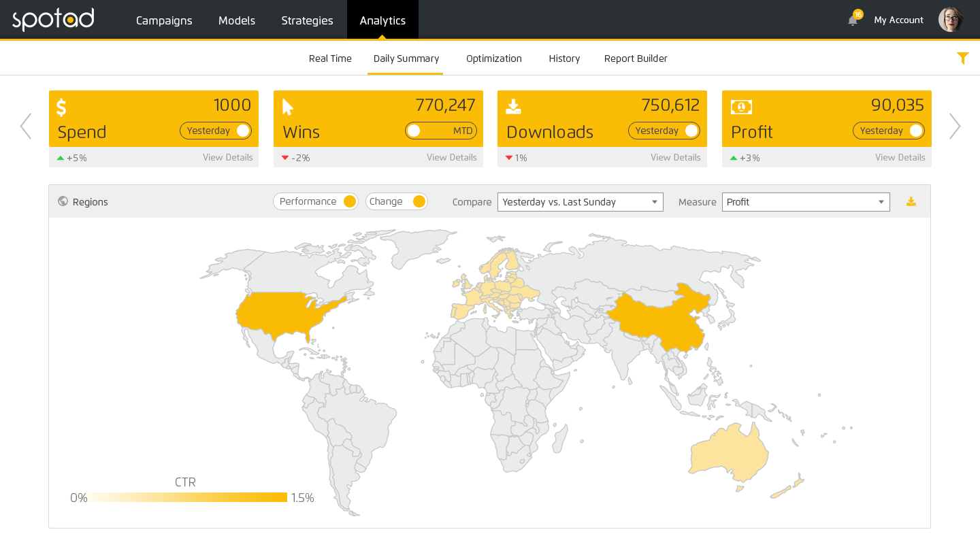Open the Compare dropdown
Screen dimensions: 980x551
point(581,202)
